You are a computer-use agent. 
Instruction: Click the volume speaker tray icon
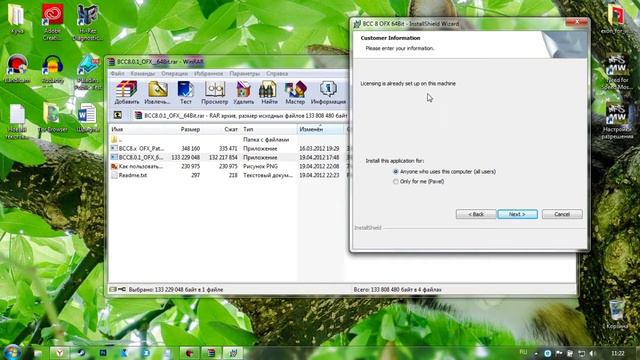(x=593, y=353)
